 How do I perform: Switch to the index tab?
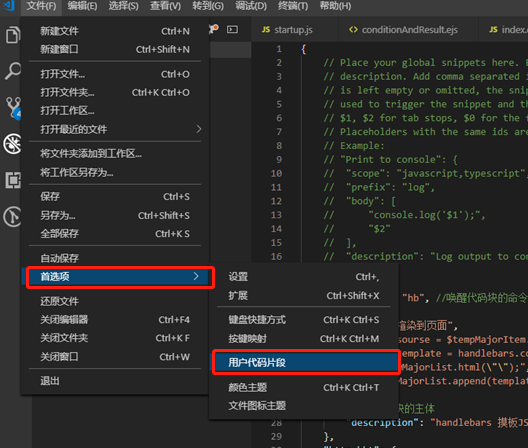503,30
